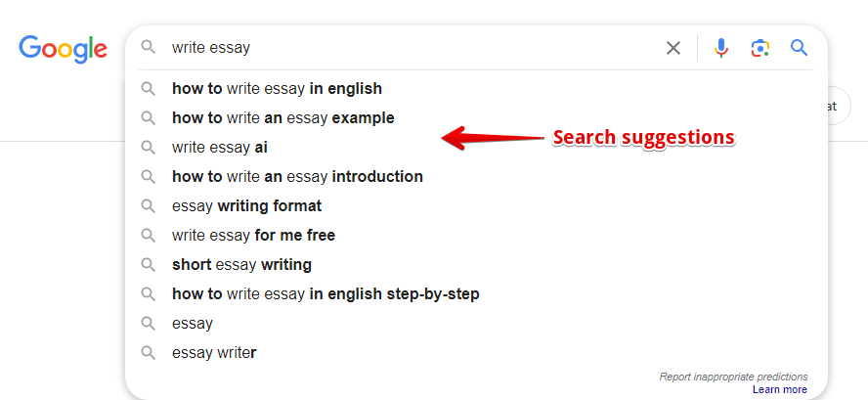
Task: Click 'Report inappropriate predictions' link
Action: (733, 377)
